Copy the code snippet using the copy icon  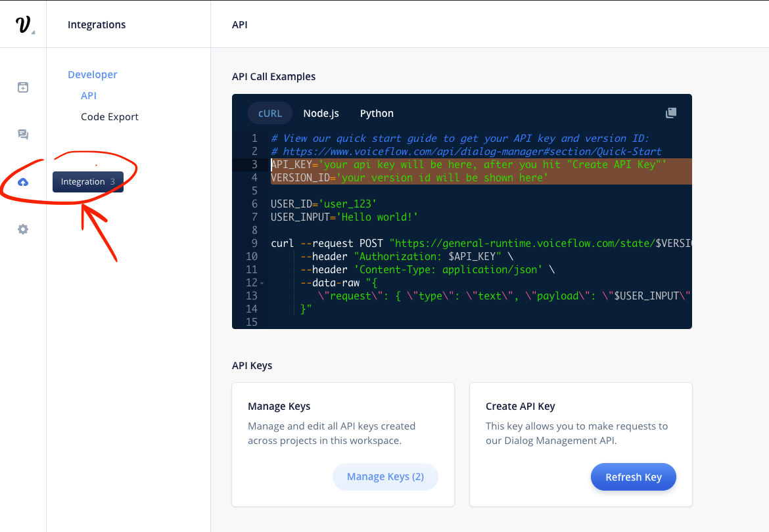tap(670, 112)
